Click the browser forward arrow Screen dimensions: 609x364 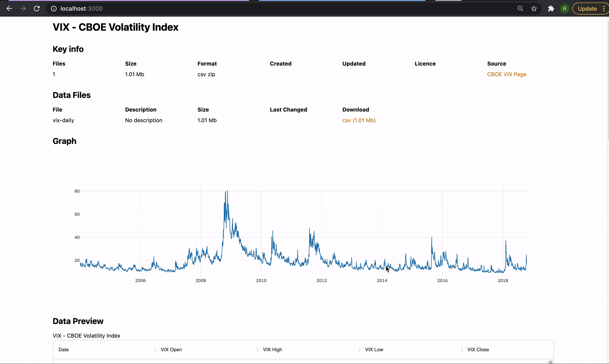(23, 9)
